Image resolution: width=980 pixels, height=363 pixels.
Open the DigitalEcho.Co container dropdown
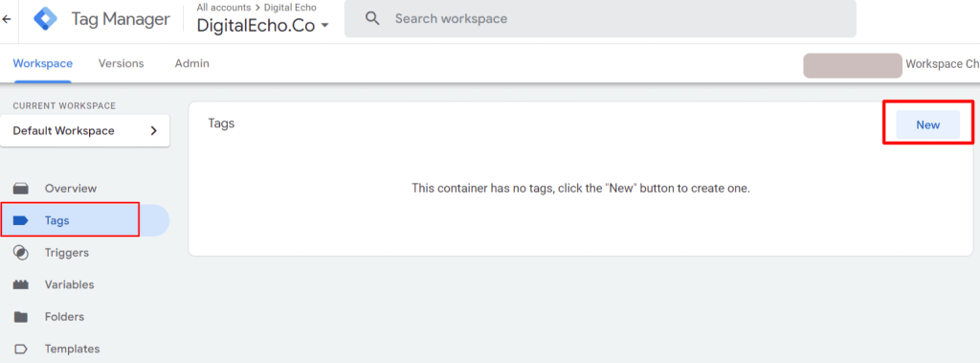click(262, 26)
